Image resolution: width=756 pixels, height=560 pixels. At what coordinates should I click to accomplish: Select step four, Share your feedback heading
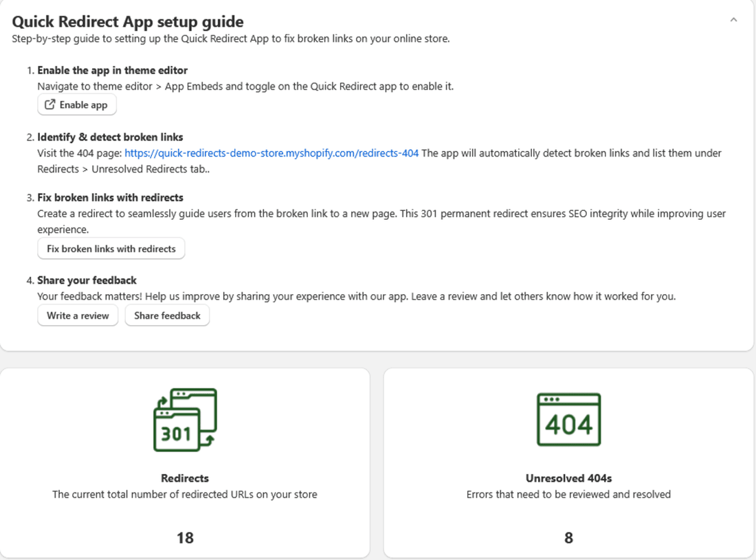87,280
